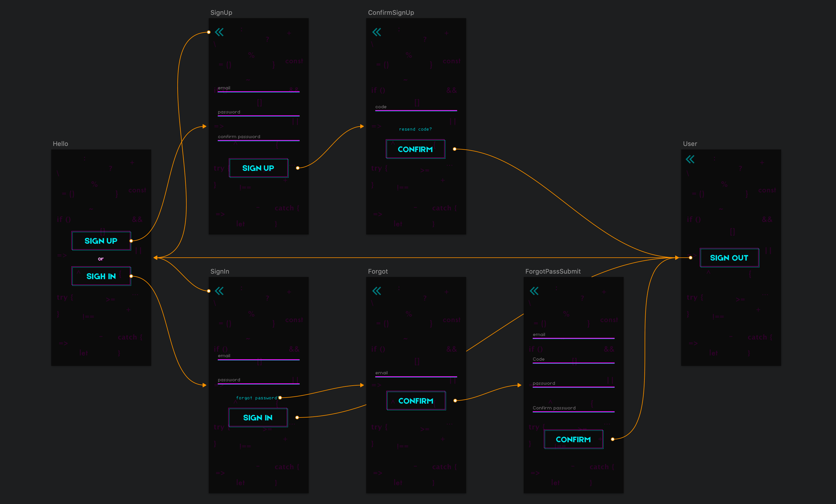Image resolution: width=836 pixels, height=504 pixels.
Task: Click CONFIRM on the ConfirmSignUp screen
Action: point(415,149)
